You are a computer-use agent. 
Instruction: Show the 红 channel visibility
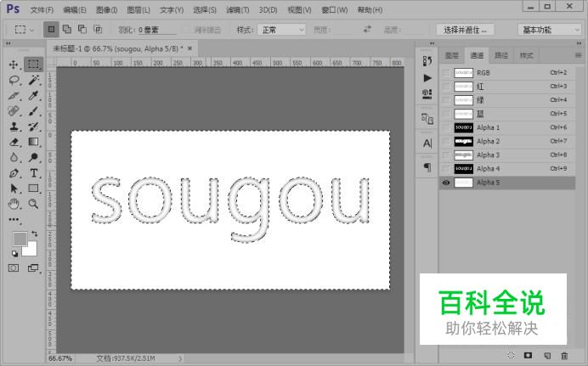[x=446, y=86]
